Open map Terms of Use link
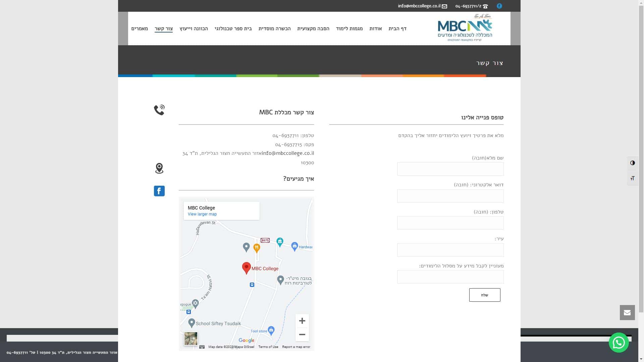This screenshot has height=362, width=644. coord(268,347)
